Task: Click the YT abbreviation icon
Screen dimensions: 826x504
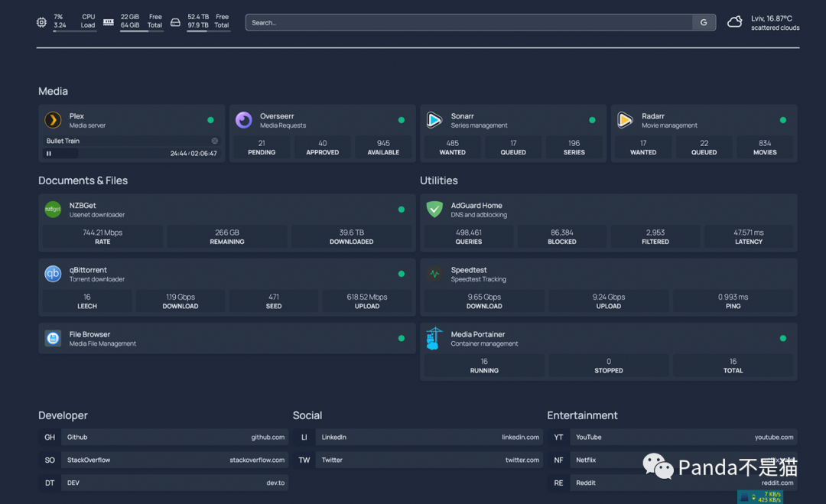Action: [x=558, y=437]
